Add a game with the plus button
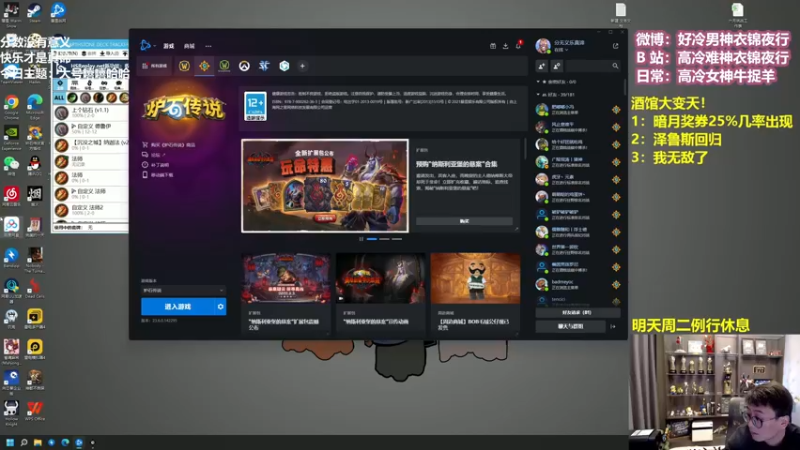Image resolution: width=800 pixels, height=450 pixels. pyautogui.click(x=302, y=66)
